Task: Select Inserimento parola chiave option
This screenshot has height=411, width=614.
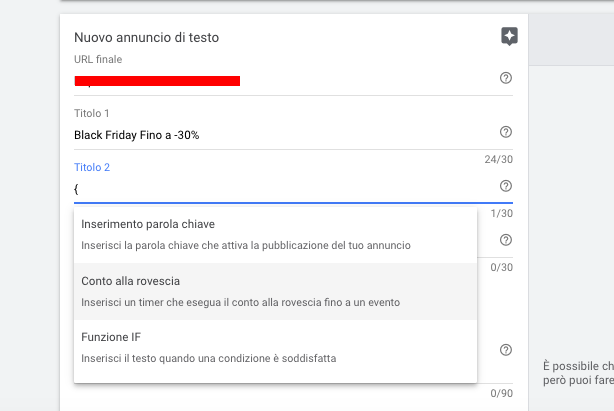Action: (275, 234)
